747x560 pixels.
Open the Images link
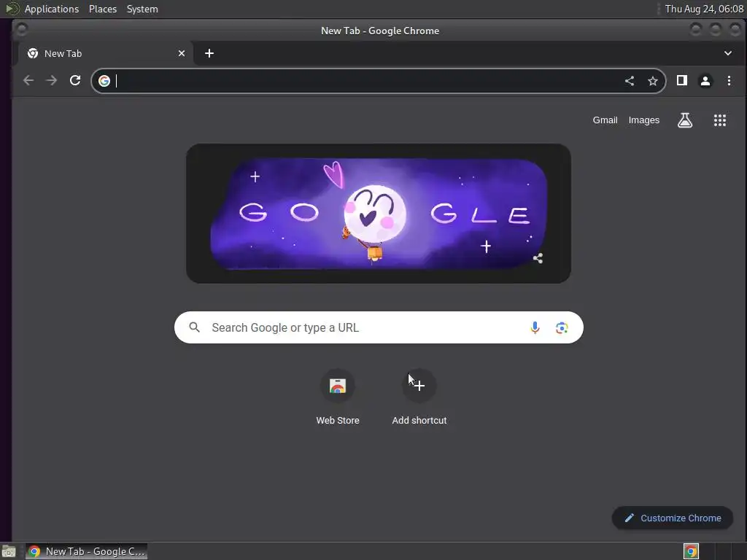pos(643,120)
